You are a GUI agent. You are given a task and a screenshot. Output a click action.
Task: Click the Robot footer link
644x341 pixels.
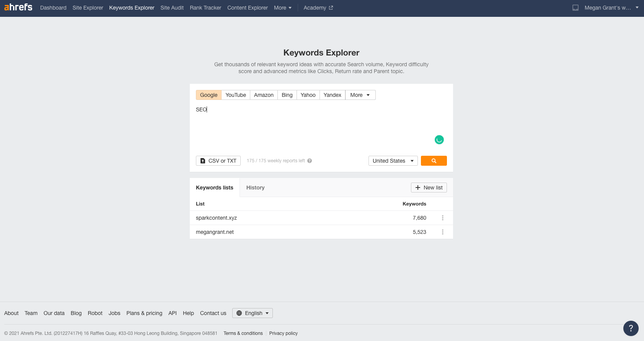click(x=95, y=313)
